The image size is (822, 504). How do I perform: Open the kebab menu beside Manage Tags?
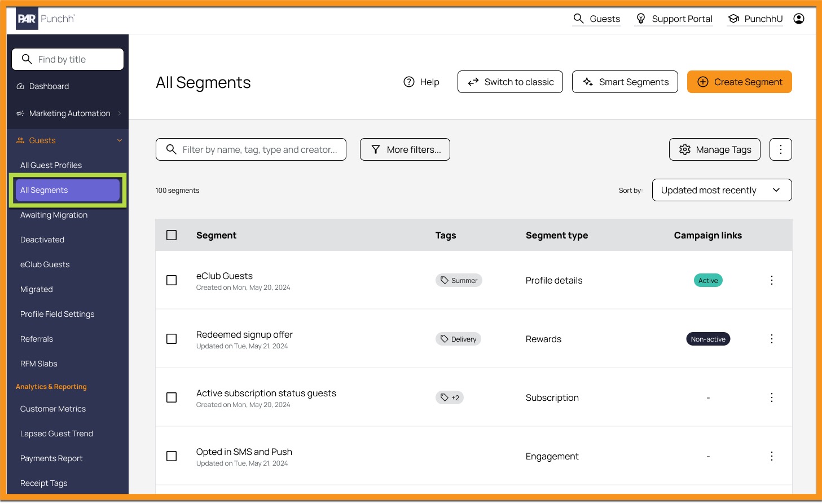[781, 149]
